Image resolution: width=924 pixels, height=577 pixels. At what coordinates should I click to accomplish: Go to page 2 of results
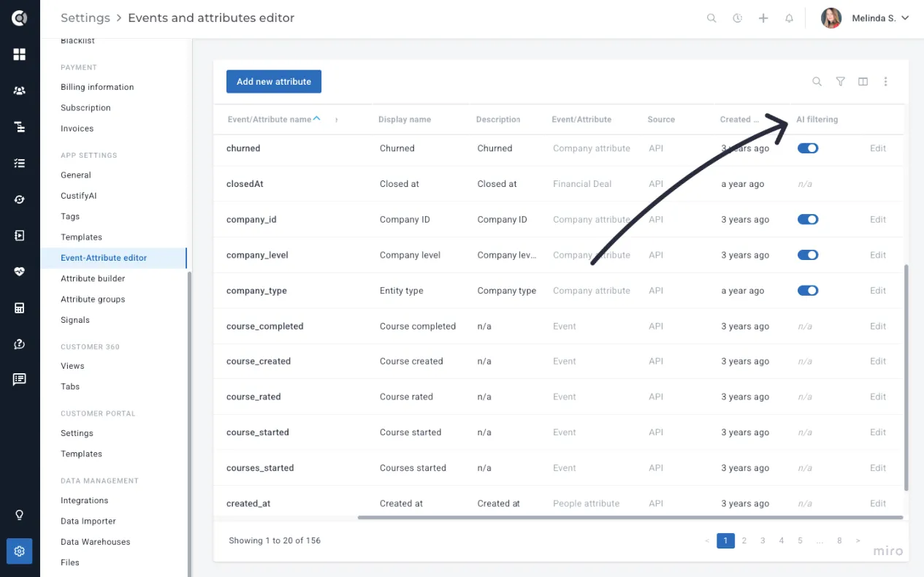pos(744,541)
